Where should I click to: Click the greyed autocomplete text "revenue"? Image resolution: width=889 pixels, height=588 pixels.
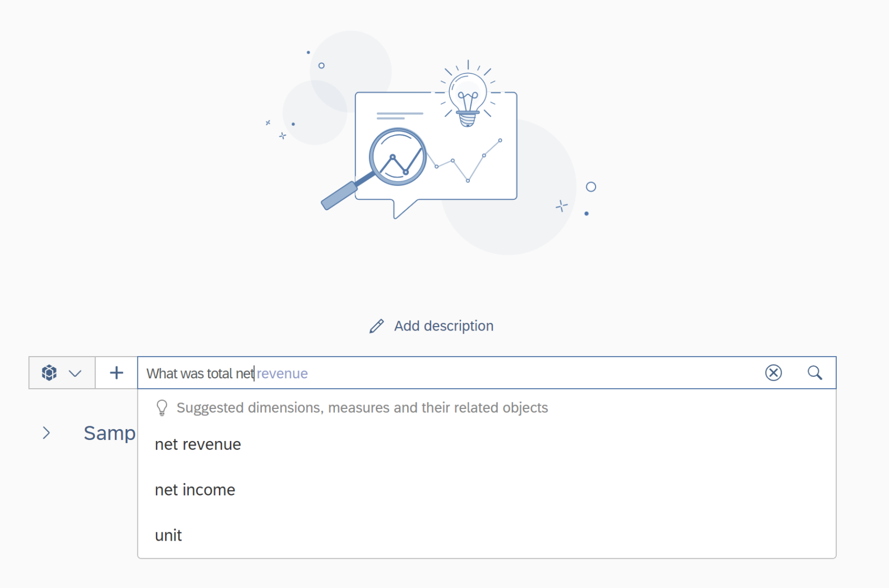click(x=282, y=373)
